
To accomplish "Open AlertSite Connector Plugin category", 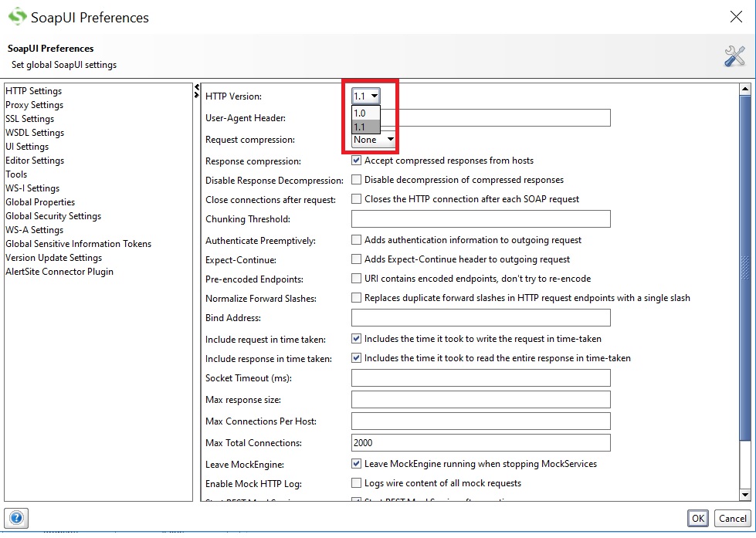I will [59, 272].
